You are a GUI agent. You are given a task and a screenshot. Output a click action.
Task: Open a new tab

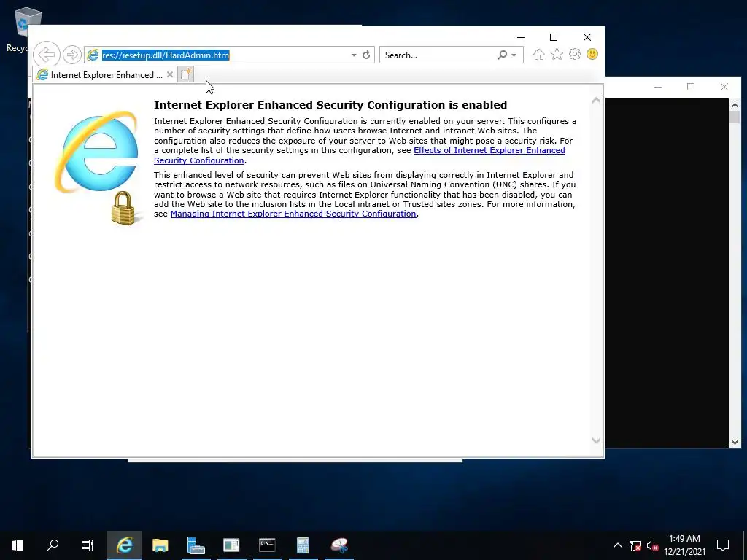pyautogui.click(x=186, y=74)
